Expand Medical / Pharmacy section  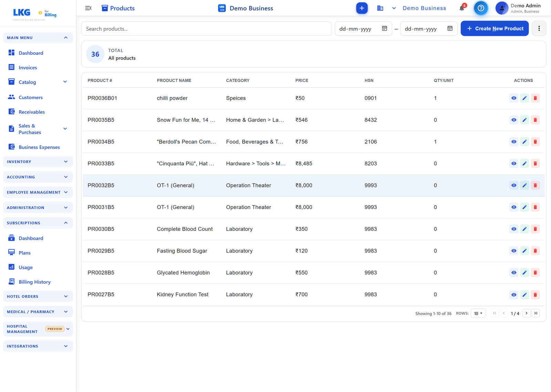[x=38, y=312]
